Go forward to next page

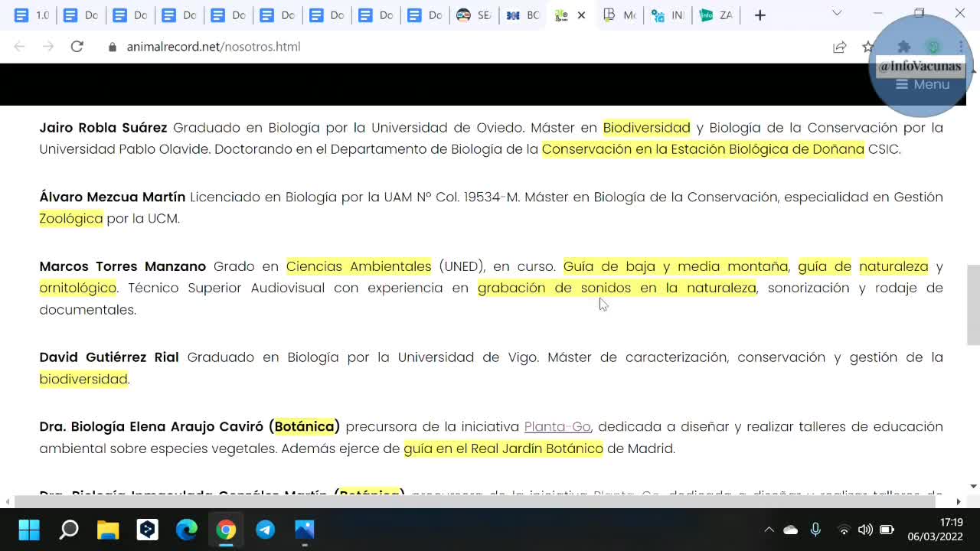click(48, 47)
